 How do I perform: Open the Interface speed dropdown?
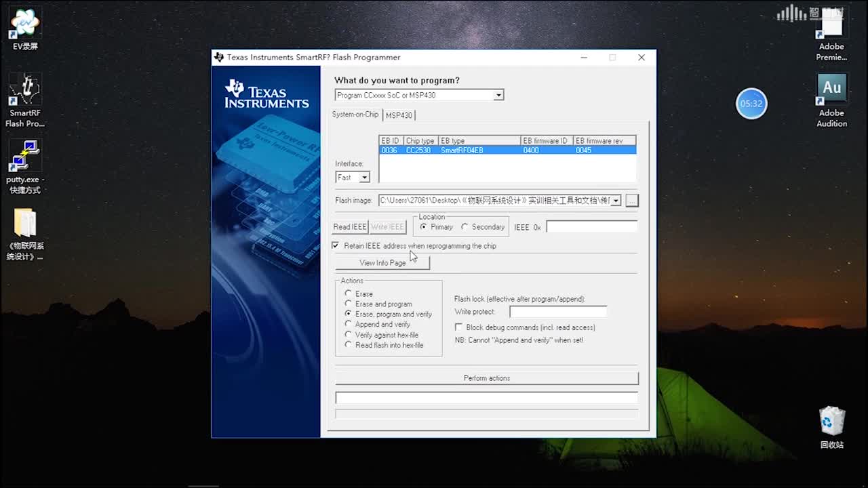(x=364, y=178)
